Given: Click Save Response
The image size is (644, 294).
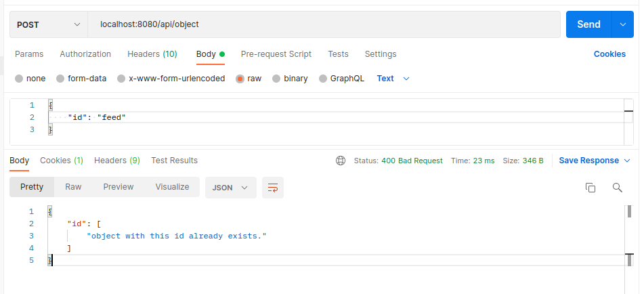Looking at the screenshot, I should click(x=589, y=161).
